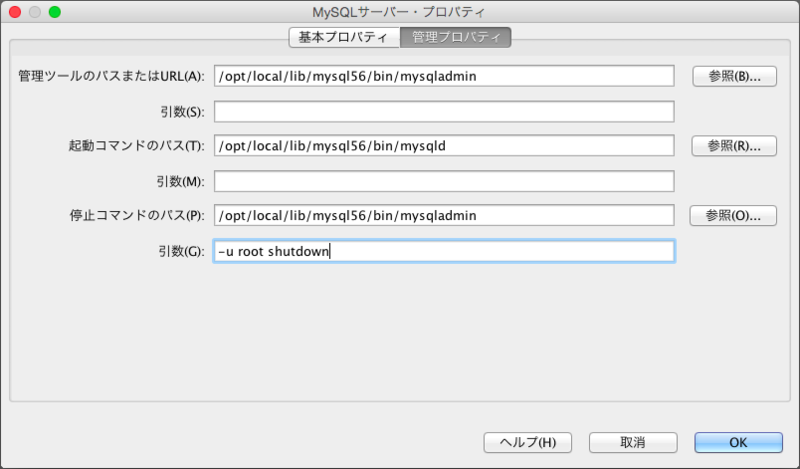
Task: Confirm the settings with OK
Action: 738,442
